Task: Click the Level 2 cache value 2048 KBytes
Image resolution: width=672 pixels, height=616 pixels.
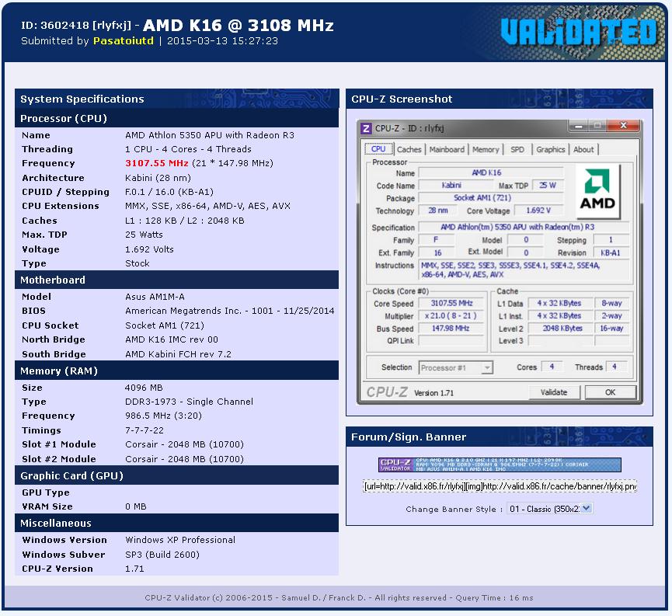Action: coord(561,329)
